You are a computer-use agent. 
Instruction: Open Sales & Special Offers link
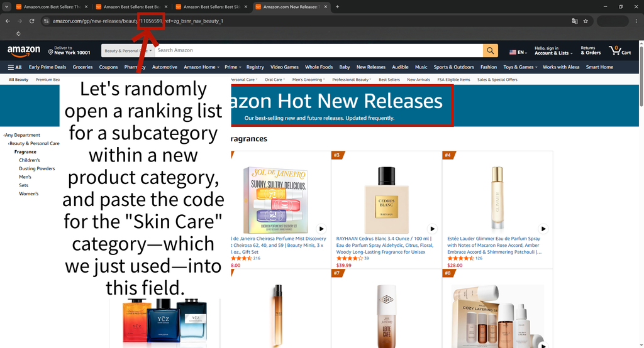point(497,80)
